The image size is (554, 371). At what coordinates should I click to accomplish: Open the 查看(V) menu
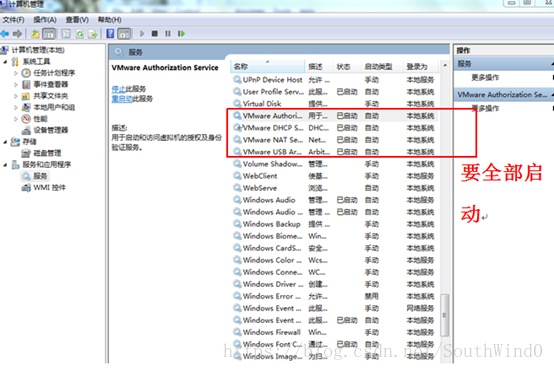(77, 20)
